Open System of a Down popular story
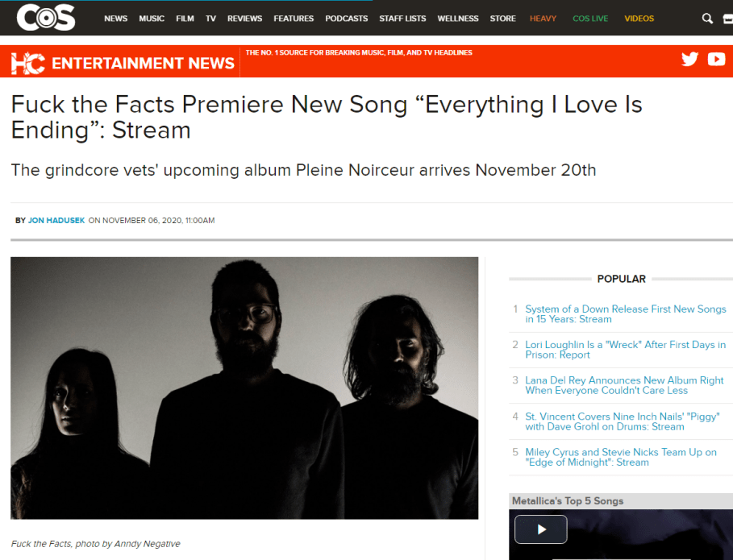 pyautogui.click(x=626, y=314)
